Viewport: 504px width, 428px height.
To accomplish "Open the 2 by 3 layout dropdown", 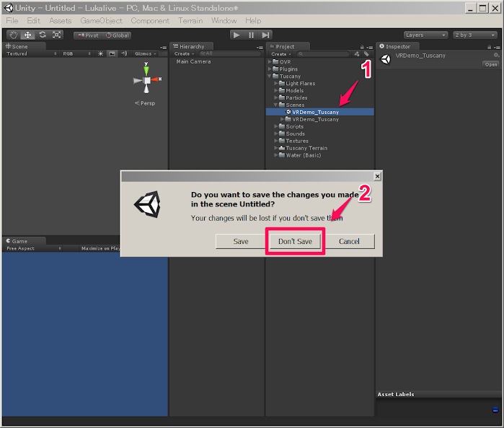I will coord(474,35).
